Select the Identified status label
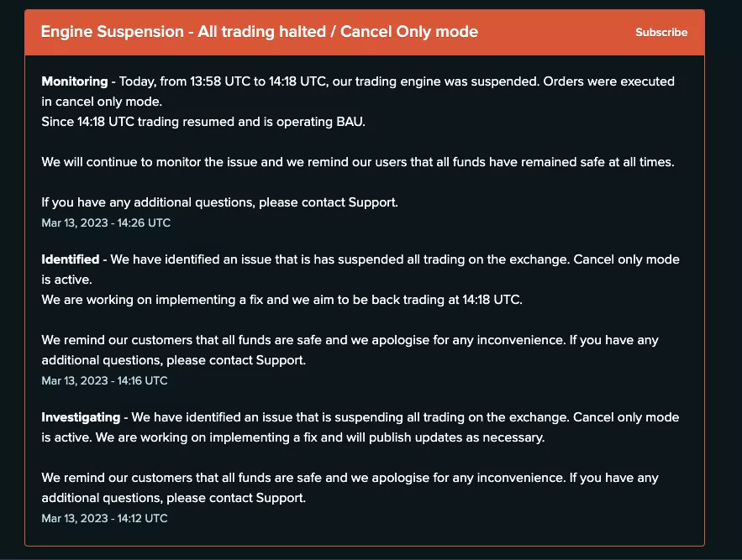 pyautogui.click(x=70, y=259)
